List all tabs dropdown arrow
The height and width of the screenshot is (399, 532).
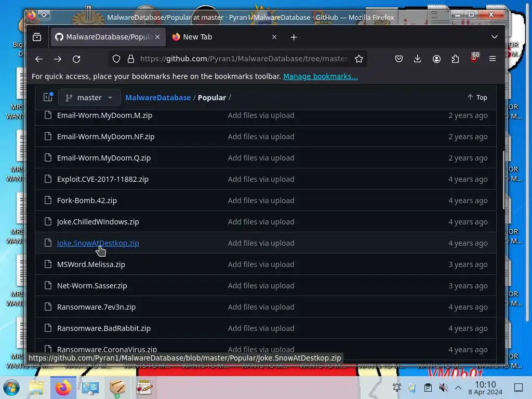[x=495, y=37]
